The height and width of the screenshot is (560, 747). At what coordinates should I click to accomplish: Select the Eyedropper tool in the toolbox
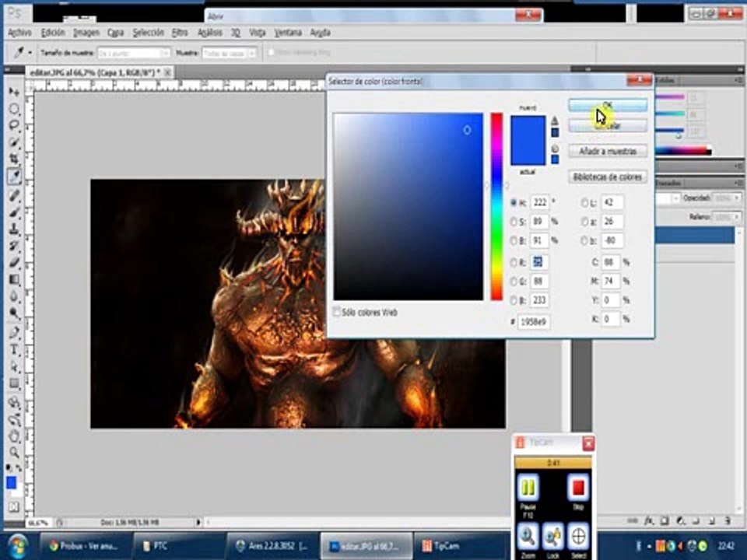coord(14,177)
